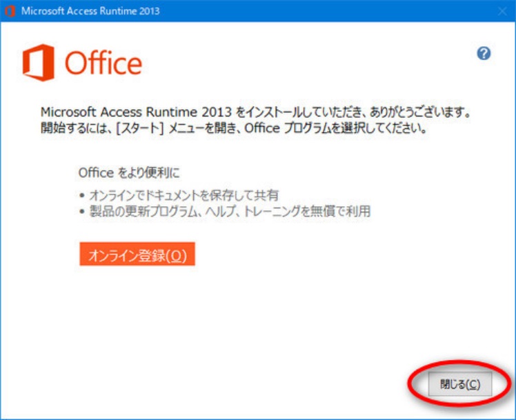Click the 'オンラインでドキュメントを保存して共有' bullet text
The height and width of the screenshot is (420, 516).
pyautogui.click(x=184, y=195)
